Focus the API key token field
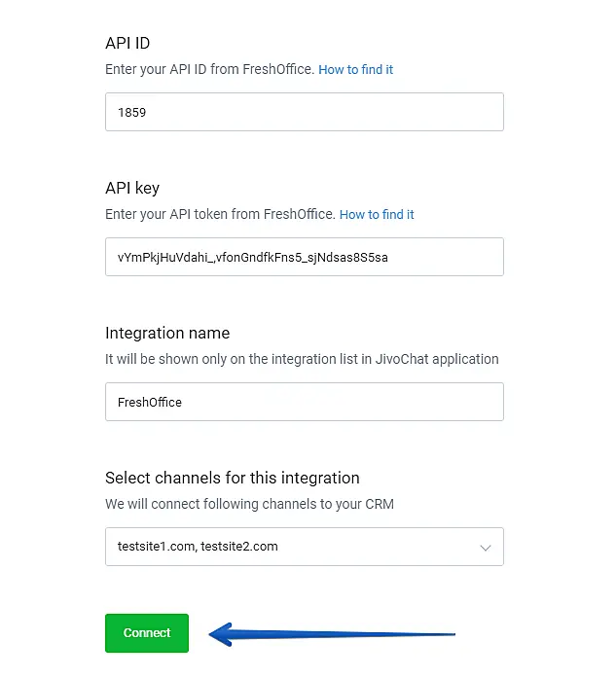 pos(304,257)
